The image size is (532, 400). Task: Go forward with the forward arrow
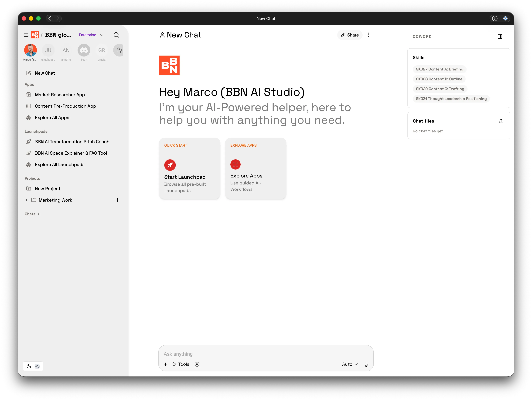[x=58, y=19]
